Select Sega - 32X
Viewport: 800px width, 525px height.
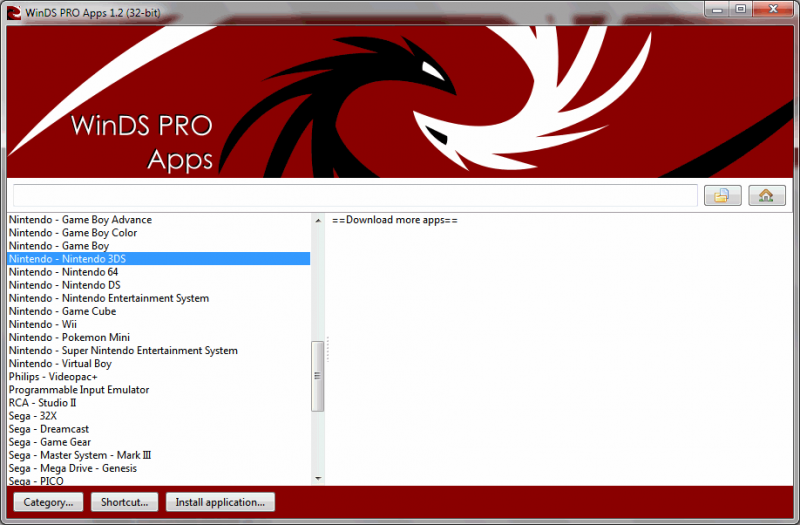coord(159,416)
